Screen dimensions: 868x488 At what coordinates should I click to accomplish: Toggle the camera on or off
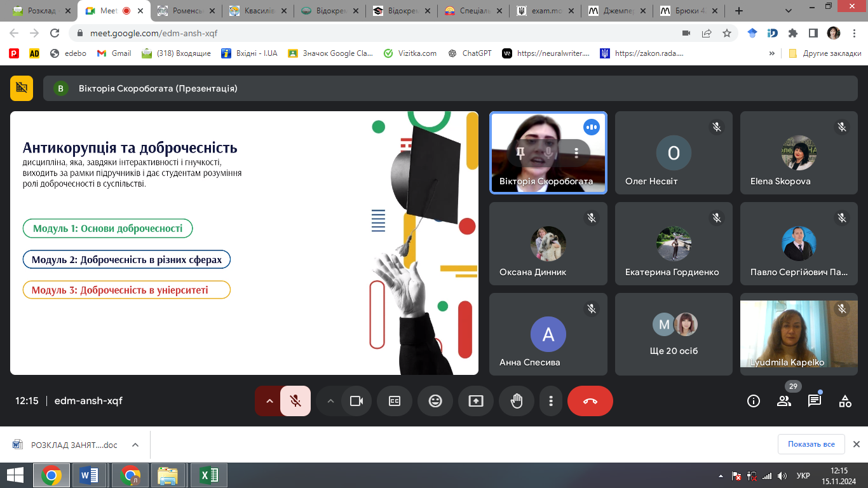356,401
